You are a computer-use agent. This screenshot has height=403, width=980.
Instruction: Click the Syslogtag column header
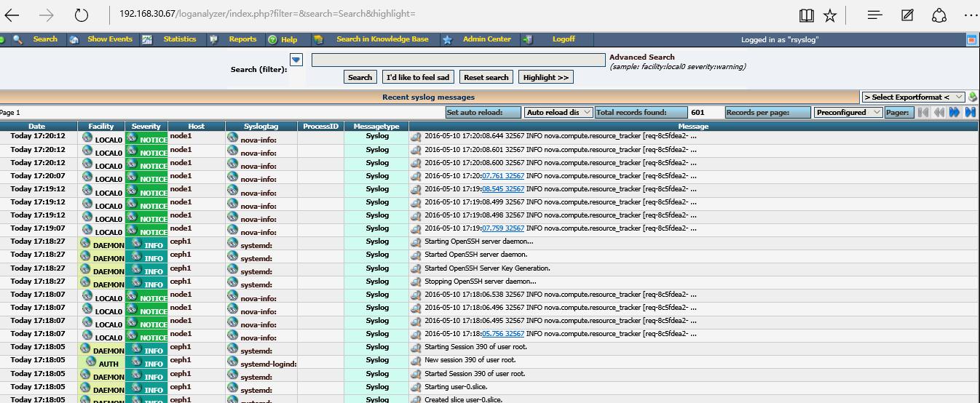261,127
